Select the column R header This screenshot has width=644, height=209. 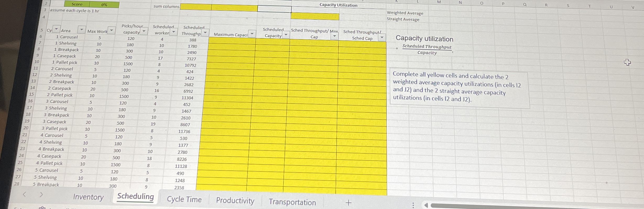tap(546, 5)
